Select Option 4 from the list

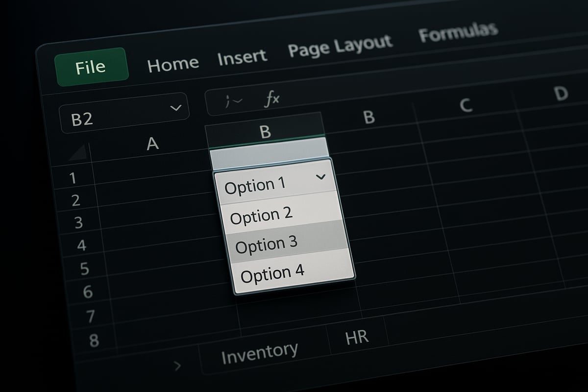pos(272,273)
